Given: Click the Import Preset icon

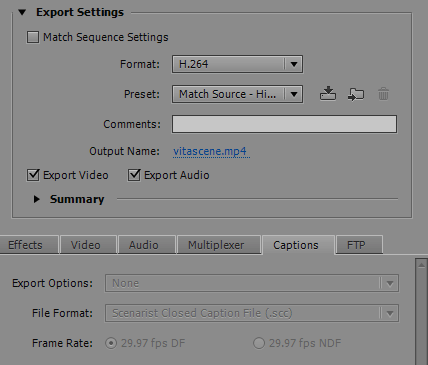Looking at the screenshot, I should pos(356,94).
